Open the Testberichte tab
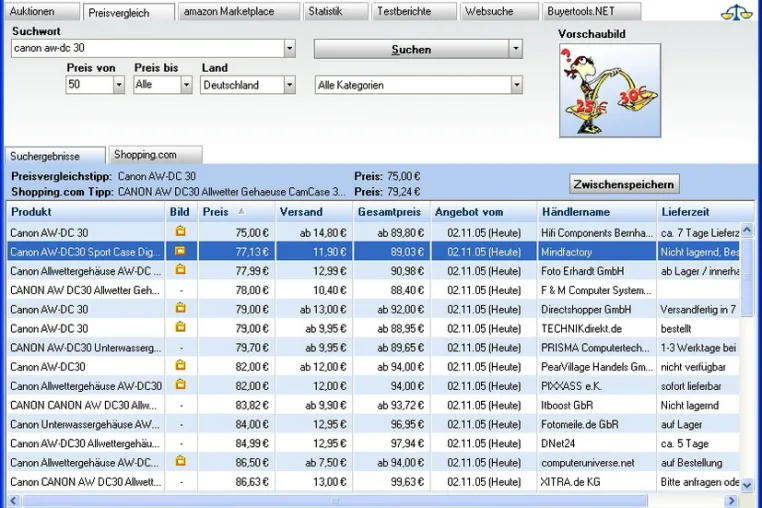 [414, 11]
